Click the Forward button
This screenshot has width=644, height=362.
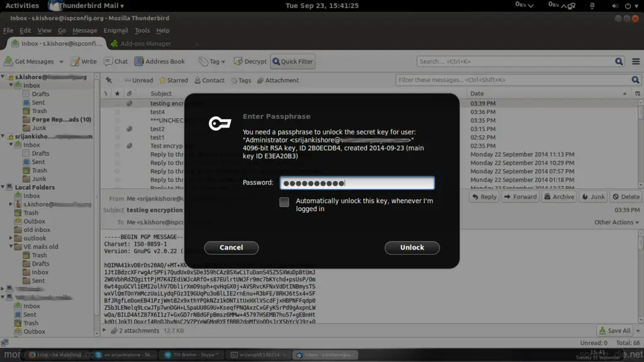click(520, 197)
